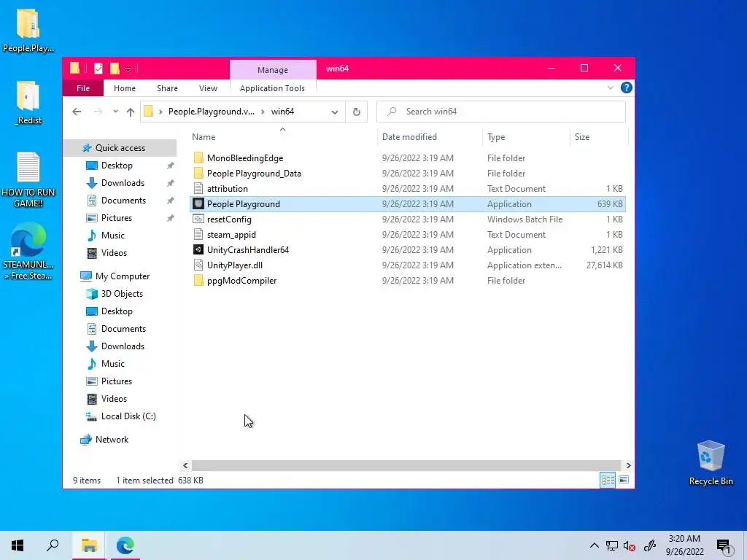Click the scroll right arrow button

tap(628, 465)
